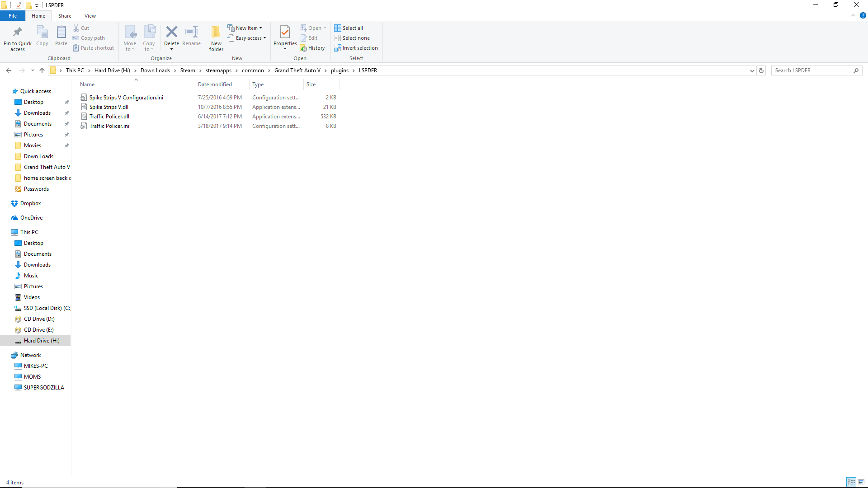
Task: Open the File menu
Action: [13, 16]
